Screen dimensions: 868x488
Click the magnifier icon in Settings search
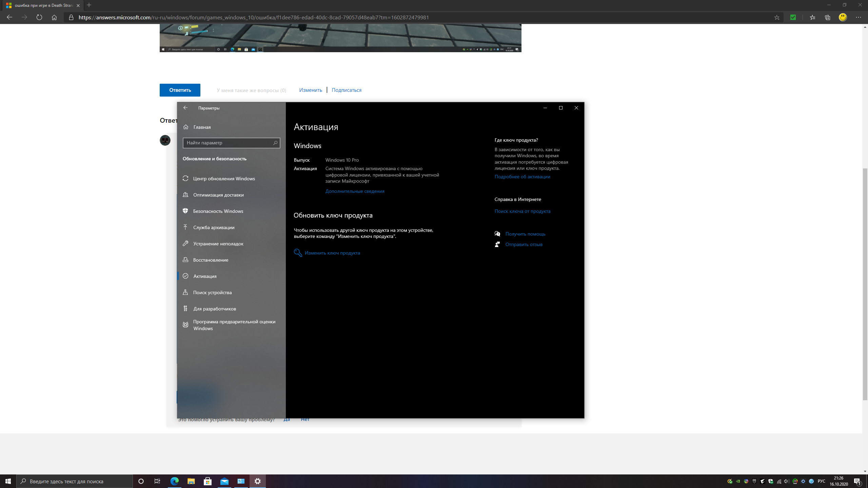click(275, 143)
